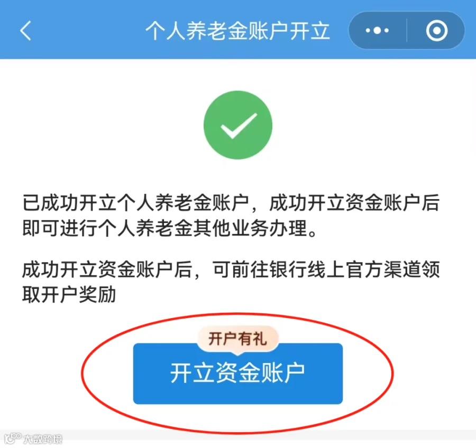Tap the capsule divider between dots and circle
Screen dimensions: 476x448
[x=407, y=30]
